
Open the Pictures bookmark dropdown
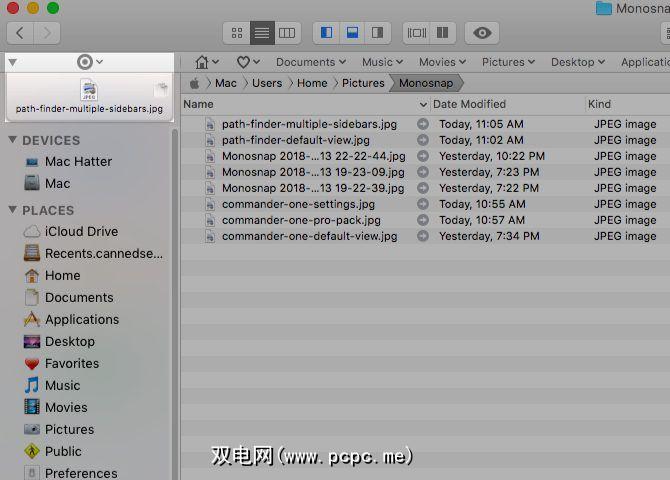(508, 62)
